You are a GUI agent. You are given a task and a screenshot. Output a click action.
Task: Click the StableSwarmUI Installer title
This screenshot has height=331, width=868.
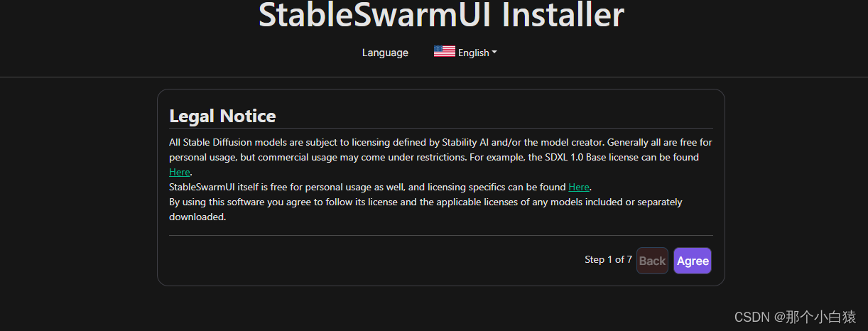pos(441,15)
